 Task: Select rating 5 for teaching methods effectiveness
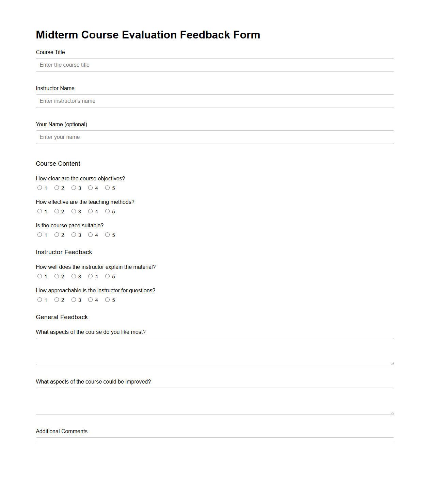pos(108,211)
